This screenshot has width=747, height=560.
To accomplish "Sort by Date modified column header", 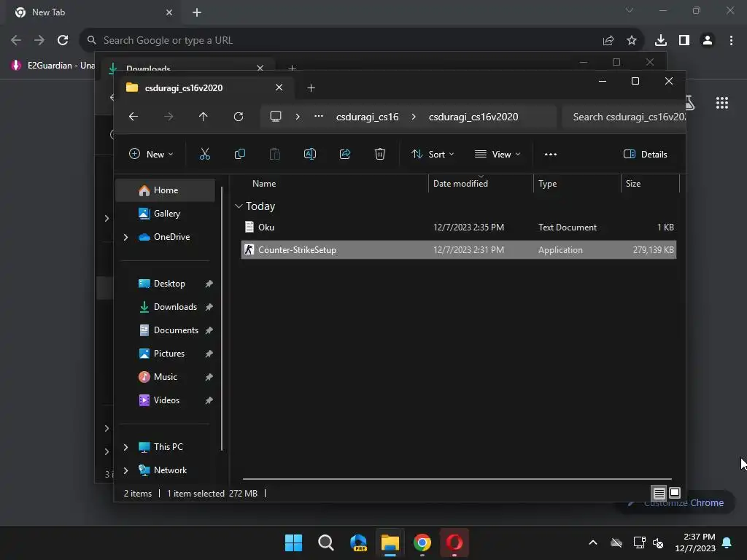I will point(460,184).
